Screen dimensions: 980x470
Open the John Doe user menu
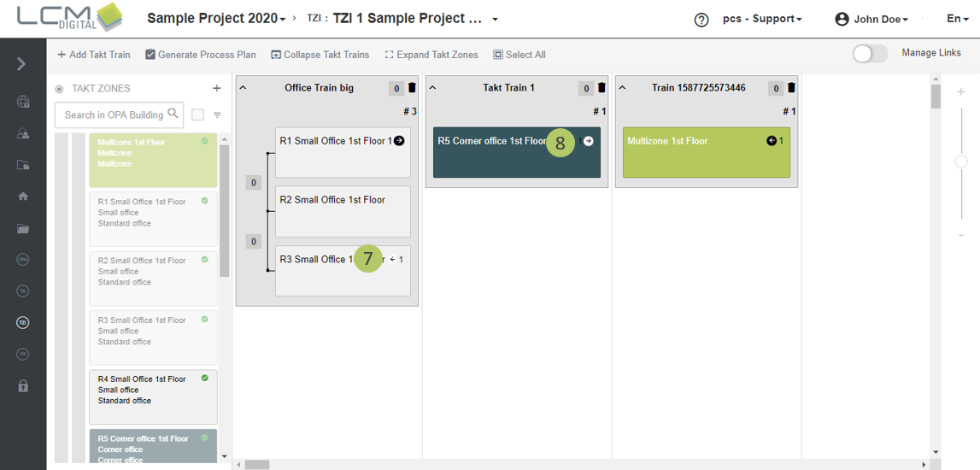point(872,19)
